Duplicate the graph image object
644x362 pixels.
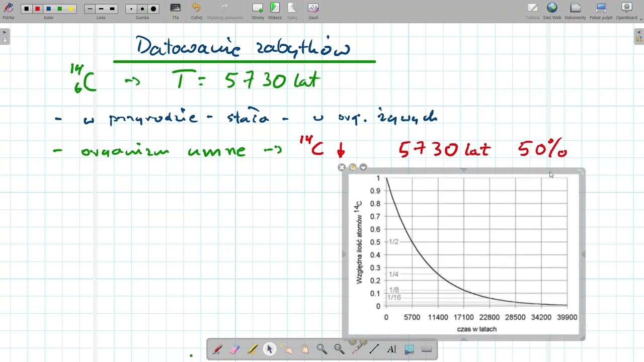352,167
